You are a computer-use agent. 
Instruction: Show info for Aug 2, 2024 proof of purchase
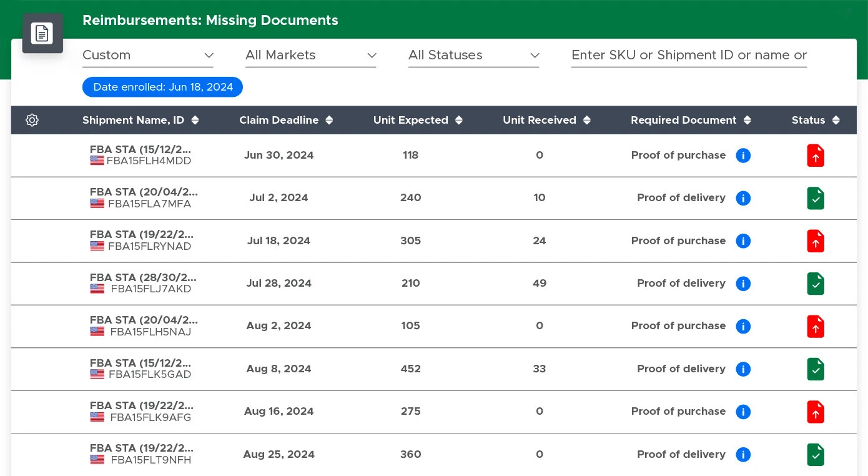pyautogui.click(x=743, y=326)
